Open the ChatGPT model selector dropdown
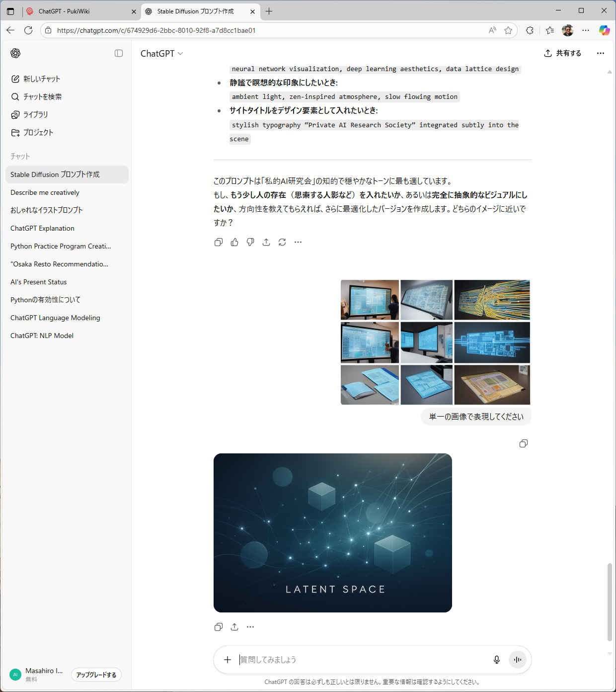Screen dimensions: 616x692 tap(161, 53)
